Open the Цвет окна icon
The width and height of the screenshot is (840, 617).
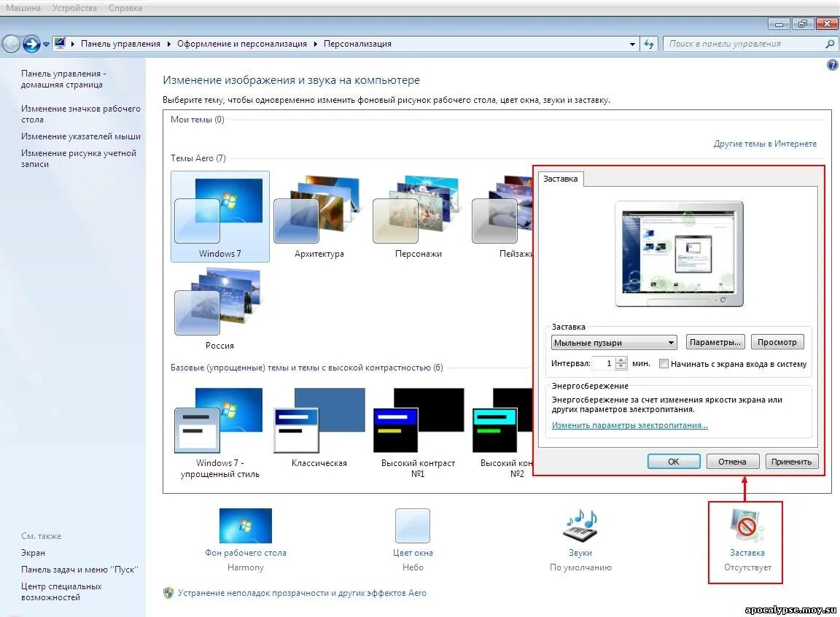(x=413, y=525)
